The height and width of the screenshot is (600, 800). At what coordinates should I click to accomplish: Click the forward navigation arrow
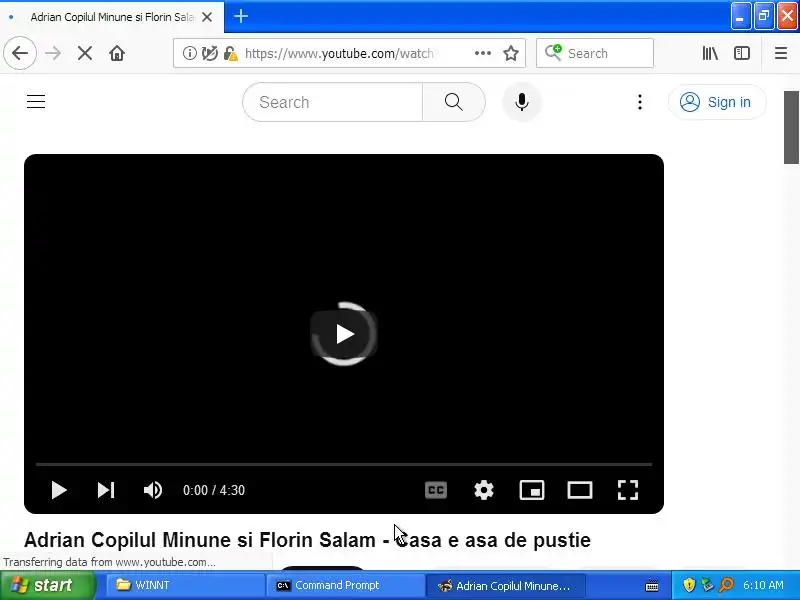coord(53,53)
